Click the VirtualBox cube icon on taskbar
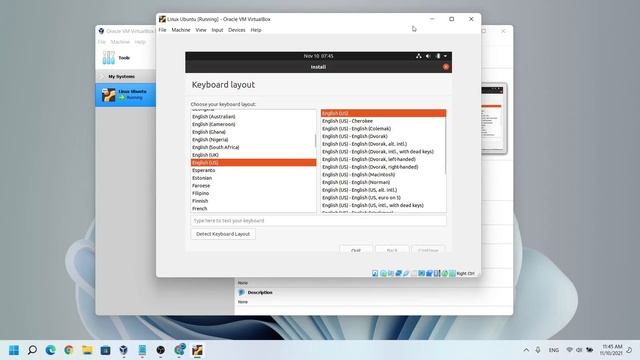 [124, 350]
